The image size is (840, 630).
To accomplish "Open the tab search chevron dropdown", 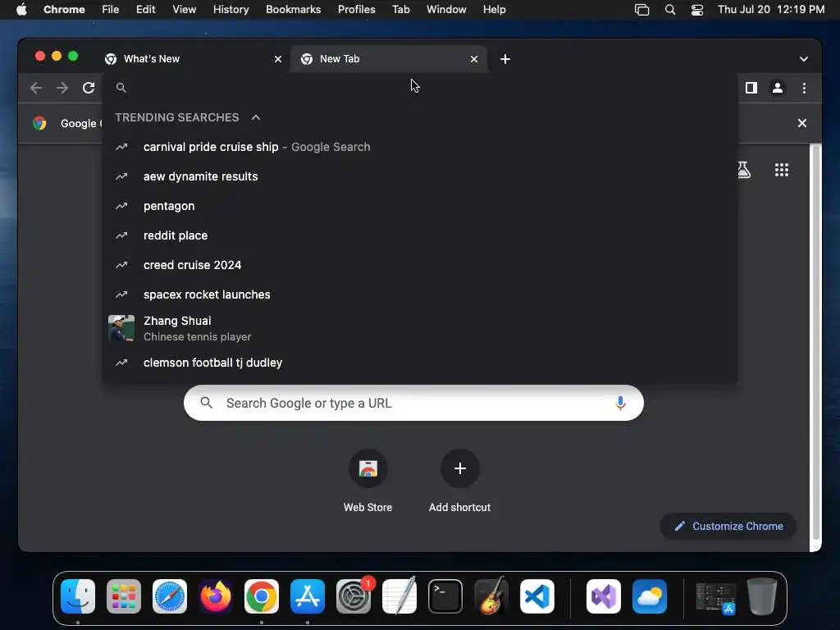I will click(804, 59).
